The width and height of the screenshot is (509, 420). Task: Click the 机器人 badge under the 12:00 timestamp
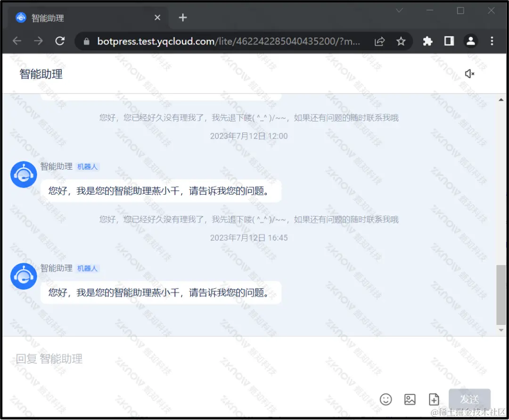(x=87, y=167)
